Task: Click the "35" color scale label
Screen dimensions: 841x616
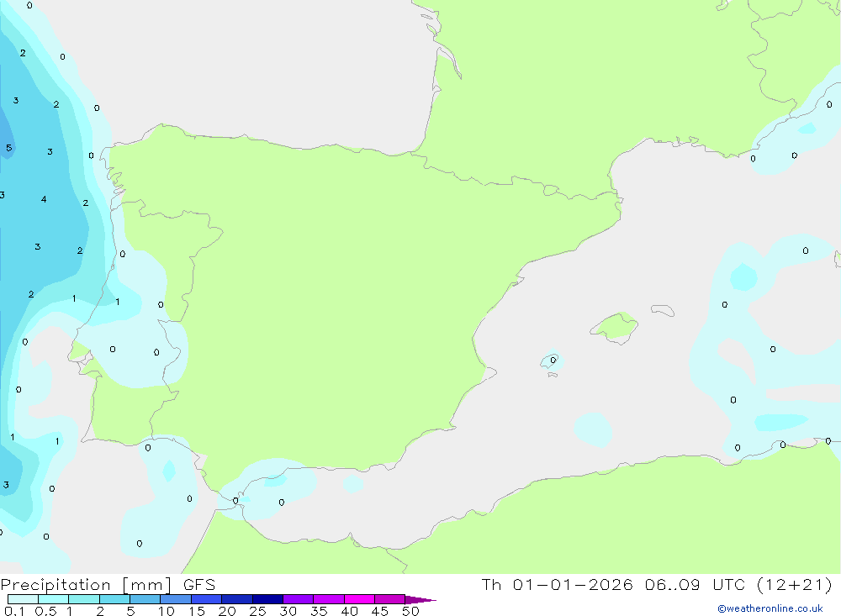Action: [319, 611]
